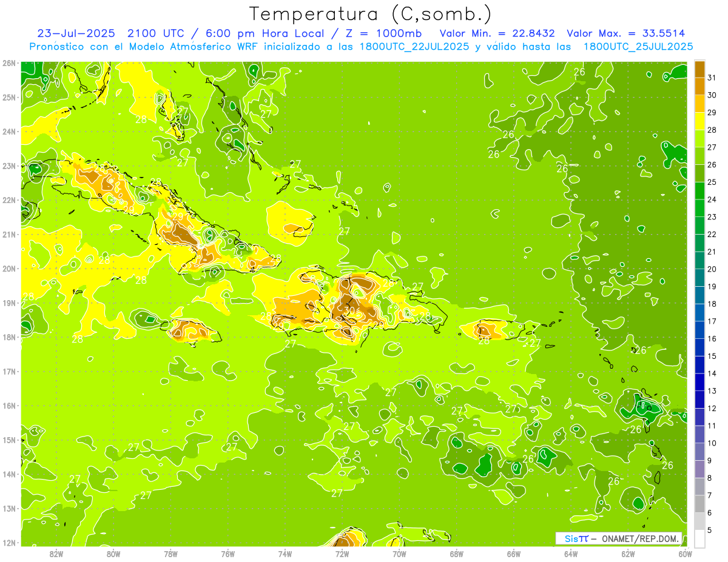This screenshot has width=728, height=562.
Task: Click the "17N" latitude axis label
Action: [x=8, y=371]
